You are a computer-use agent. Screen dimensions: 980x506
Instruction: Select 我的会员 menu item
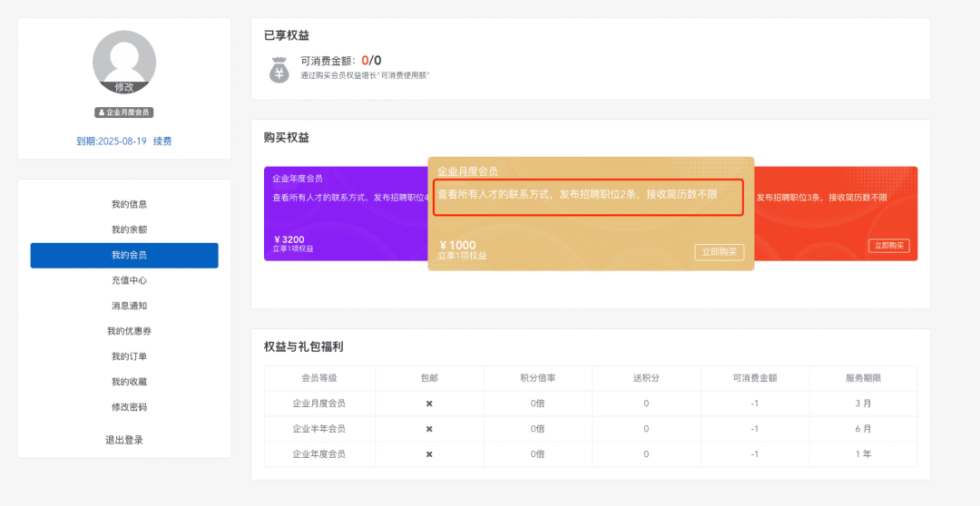point(124,256)
